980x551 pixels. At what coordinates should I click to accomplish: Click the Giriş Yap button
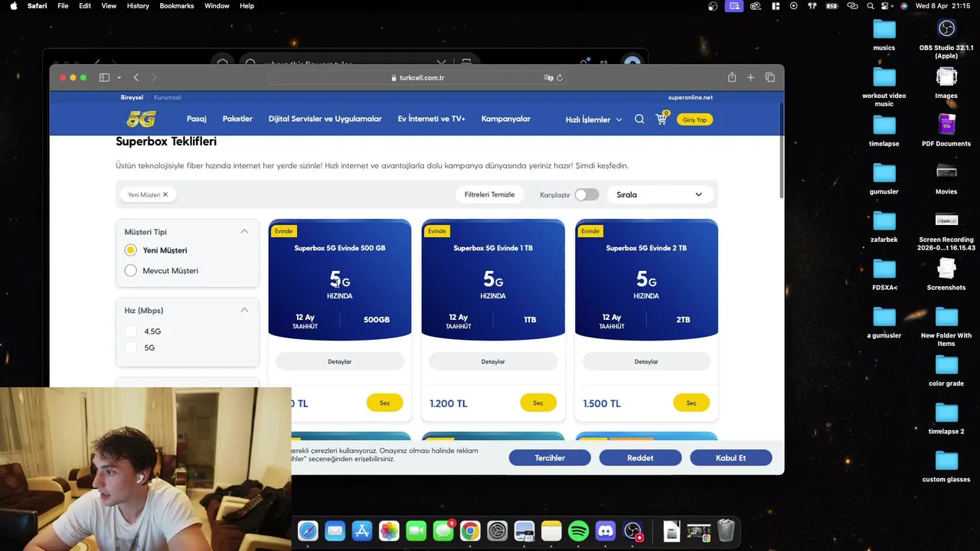[x=694, y=119]
